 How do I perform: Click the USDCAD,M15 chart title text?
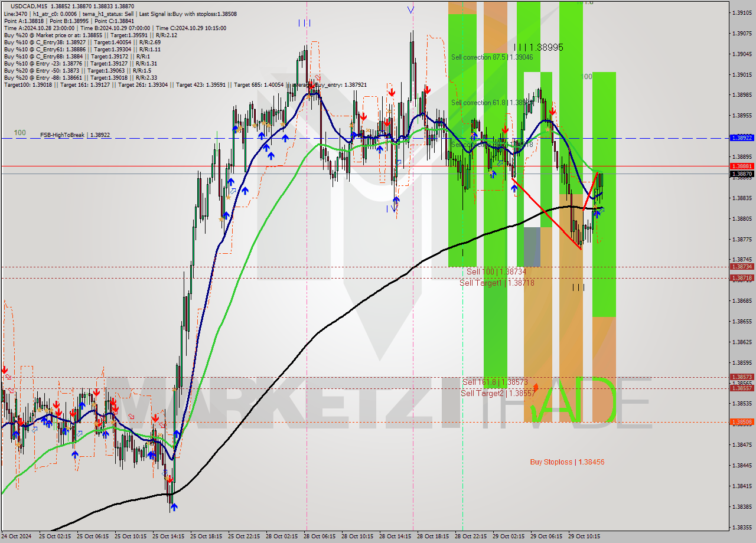tap(28, 6)
